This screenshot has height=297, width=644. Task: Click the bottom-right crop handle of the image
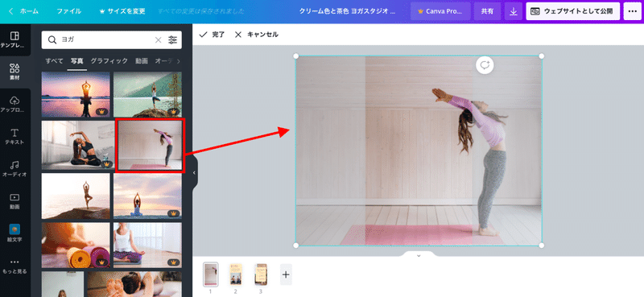[541, 245]
